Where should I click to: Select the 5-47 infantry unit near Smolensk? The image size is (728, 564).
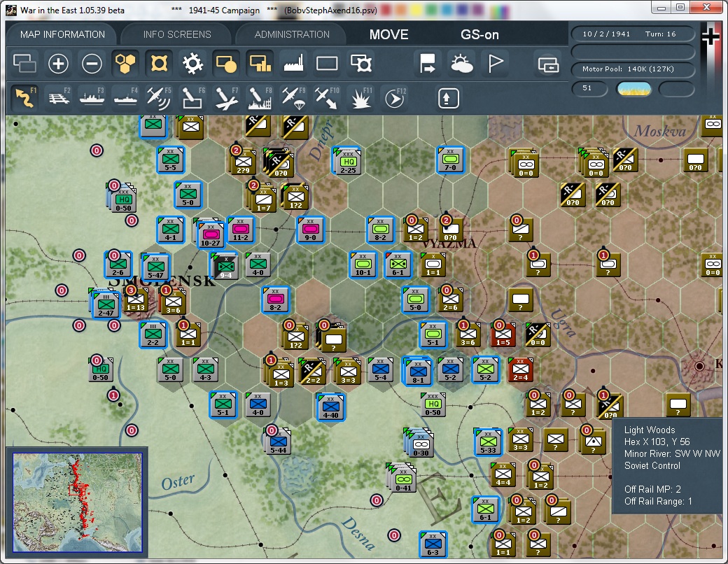pos(156,267)
